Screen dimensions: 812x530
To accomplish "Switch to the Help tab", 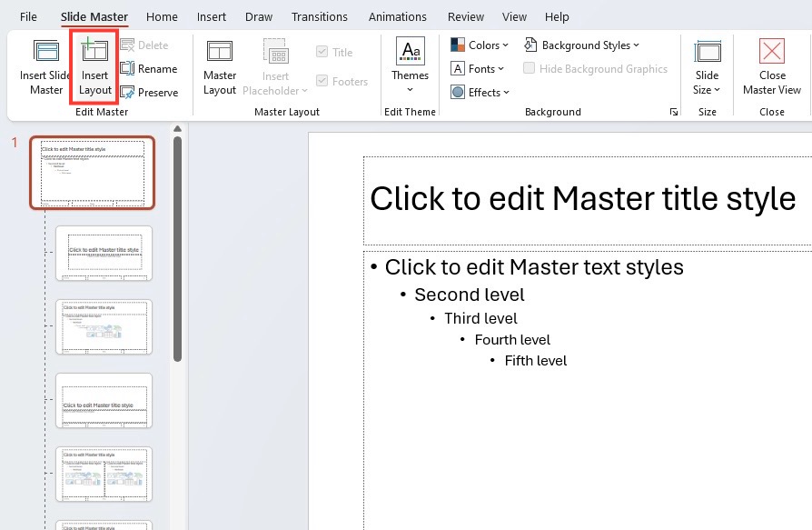I will coord(557,17).
